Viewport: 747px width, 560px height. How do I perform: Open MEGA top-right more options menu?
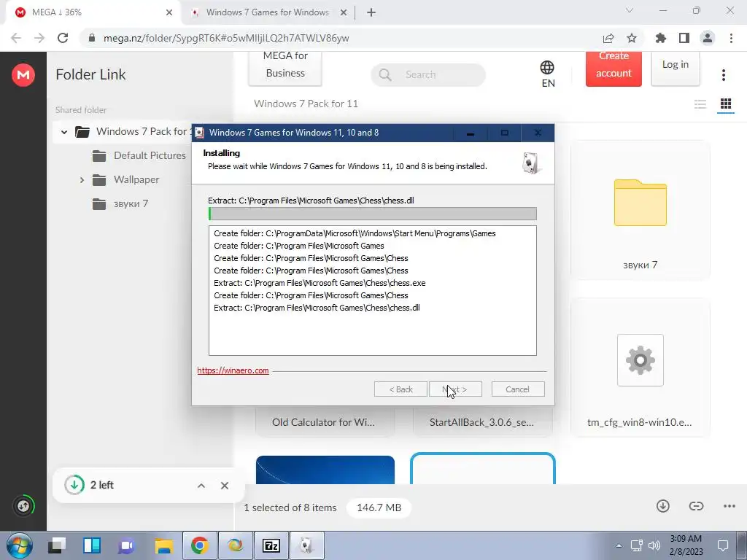coord(723,75)
